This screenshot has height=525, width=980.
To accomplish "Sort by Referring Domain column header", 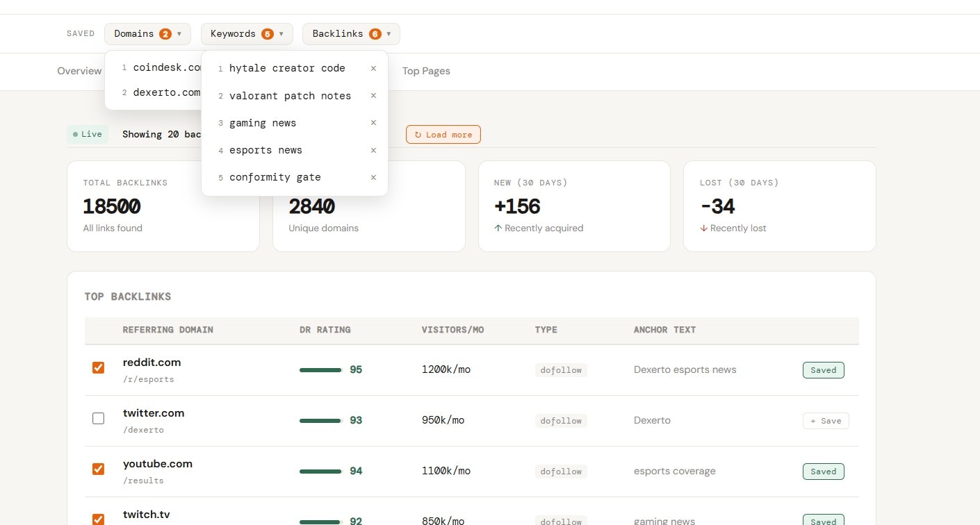I will (x=168, y=330).
